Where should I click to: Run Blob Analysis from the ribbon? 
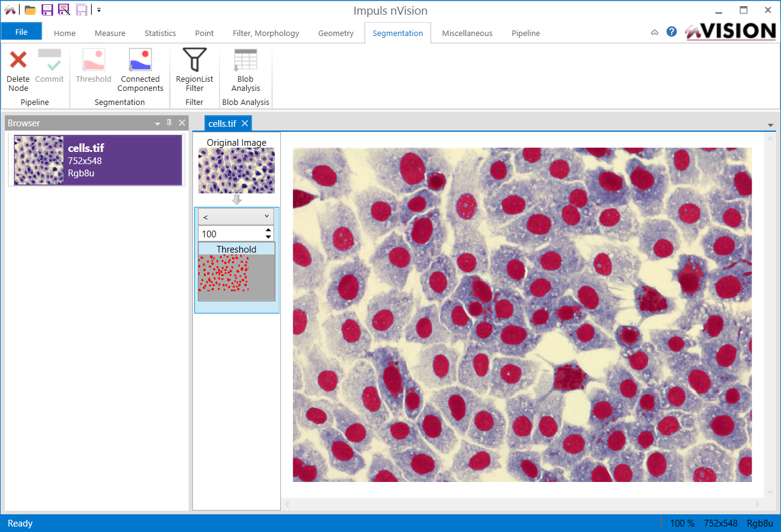tap(245, 70)
